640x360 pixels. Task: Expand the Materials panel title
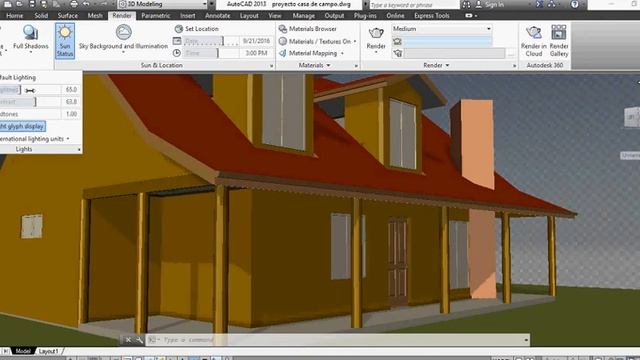[314, 65]
